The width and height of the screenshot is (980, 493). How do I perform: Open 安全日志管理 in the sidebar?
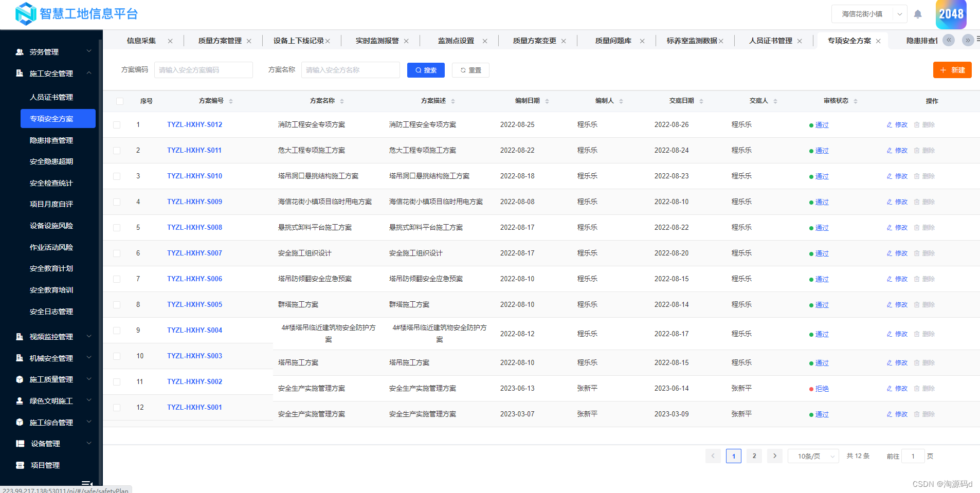click(x=51, y=312)
